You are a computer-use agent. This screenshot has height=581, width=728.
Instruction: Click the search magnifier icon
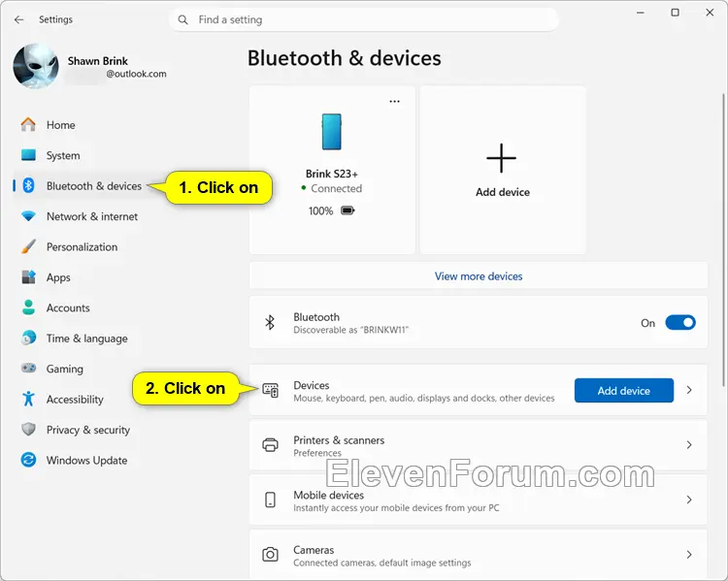[x=182, y=20]
